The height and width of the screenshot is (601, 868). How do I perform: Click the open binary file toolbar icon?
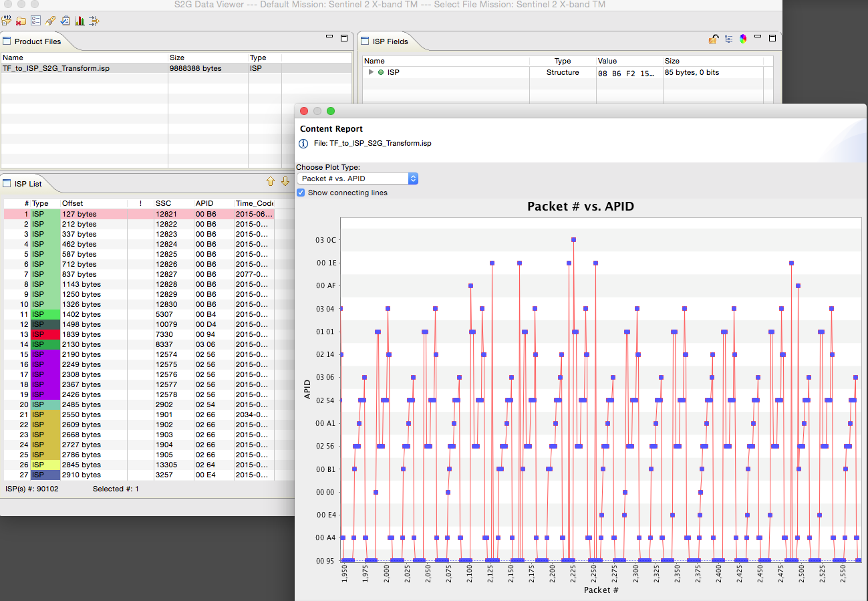pyautogui.click(x=7, y=21)
